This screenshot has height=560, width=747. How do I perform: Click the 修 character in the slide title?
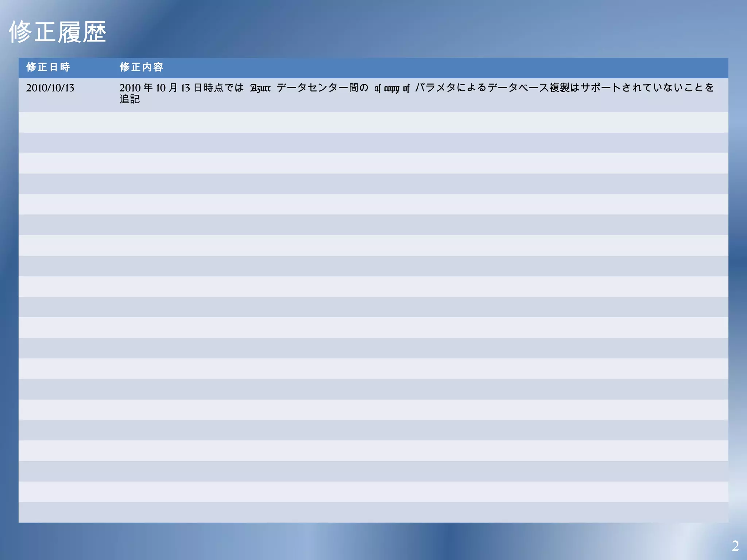pyautogui.click(x=20, y=32)
